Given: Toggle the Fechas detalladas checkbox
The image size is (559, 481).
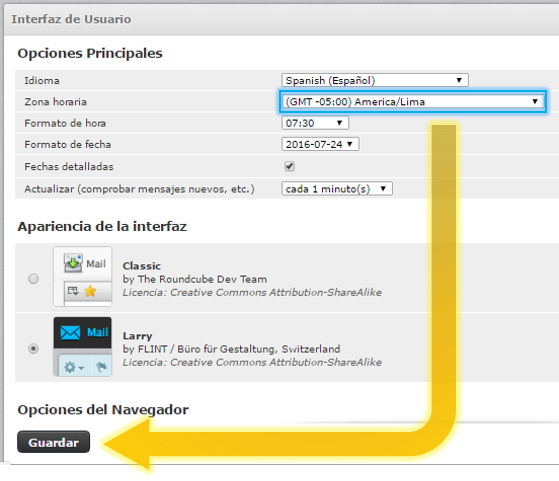Looking at the screenshot, I should tap(289, 166).
